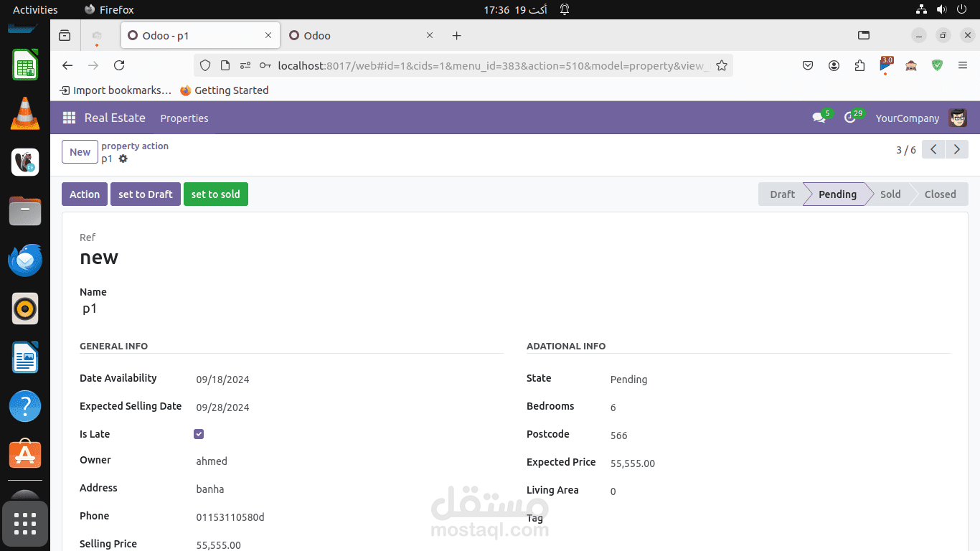
Task: Click the Expected Price value 55,555.00
Action: (x=633, y=463)
